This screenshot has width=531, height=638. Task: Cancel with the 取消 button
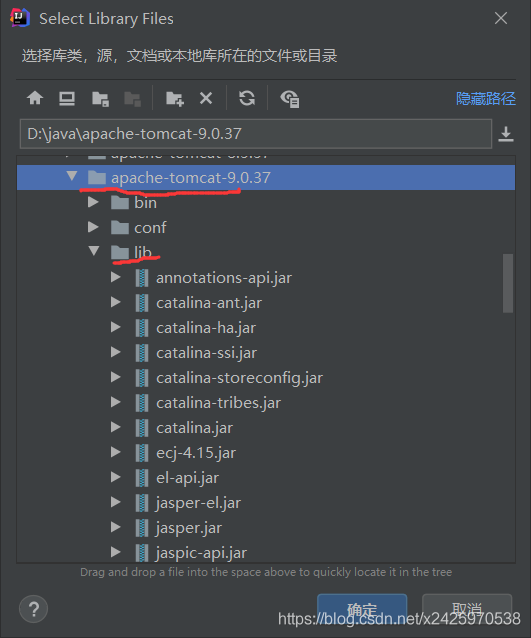[x=467, y=609]
